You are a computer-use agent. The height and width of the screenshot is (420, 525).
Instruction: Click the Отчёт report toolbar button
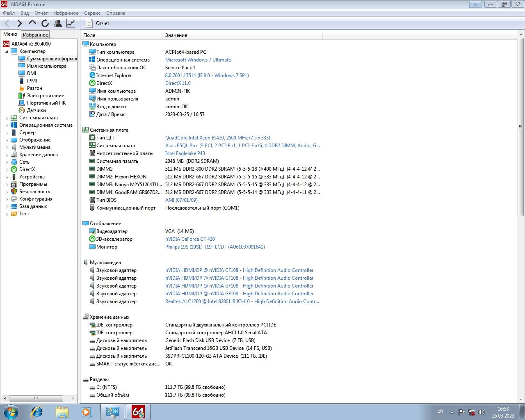coord(98,23)
